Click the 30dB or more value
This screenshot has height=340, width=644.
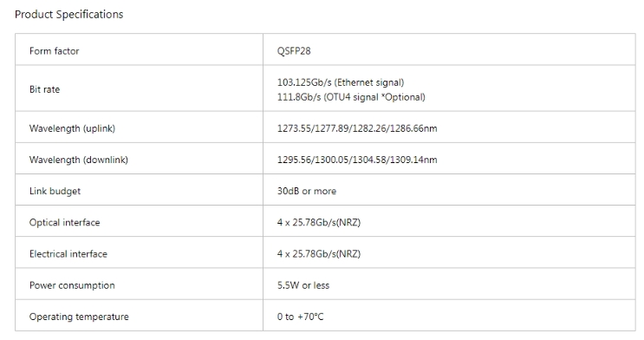[x=306, y=191]
